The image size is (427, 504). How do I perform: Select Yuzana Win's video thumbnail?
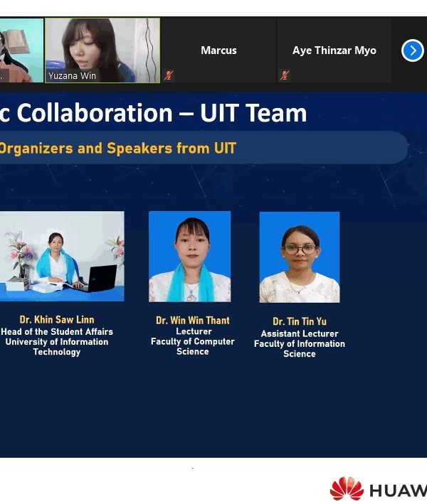102,46
